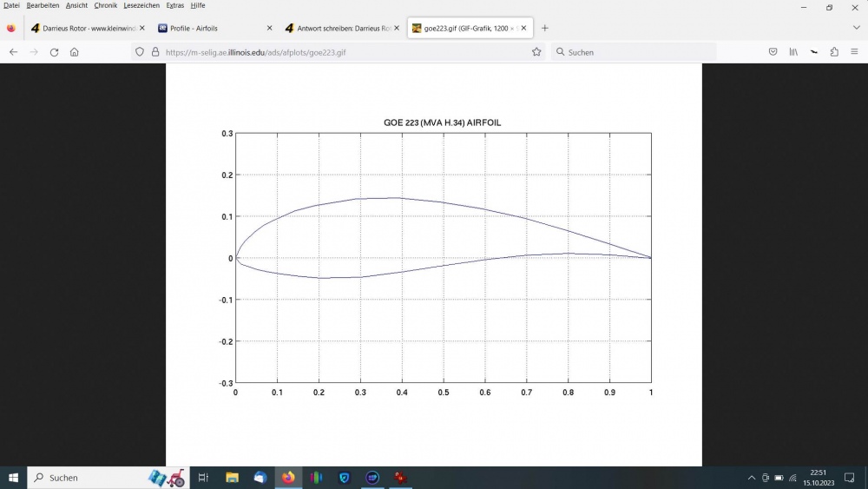Switch to Darrieus Rotor kleinwind tab
This screenshot has height=489, width=868.
tap(84, 28)
